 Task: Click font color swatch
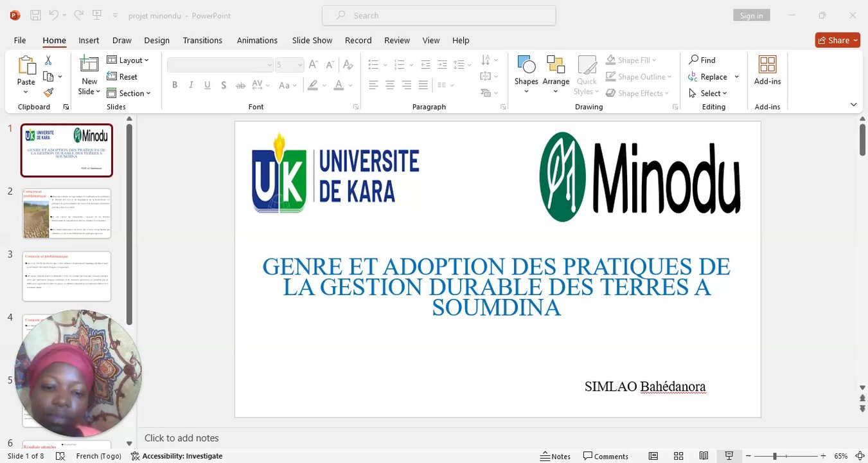pos(339,85)
